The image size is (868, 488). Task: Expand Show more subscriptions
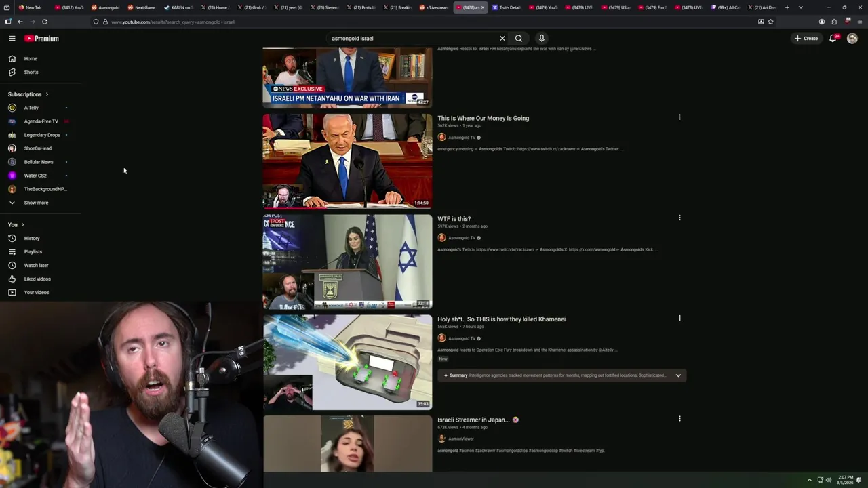[36, 203]
